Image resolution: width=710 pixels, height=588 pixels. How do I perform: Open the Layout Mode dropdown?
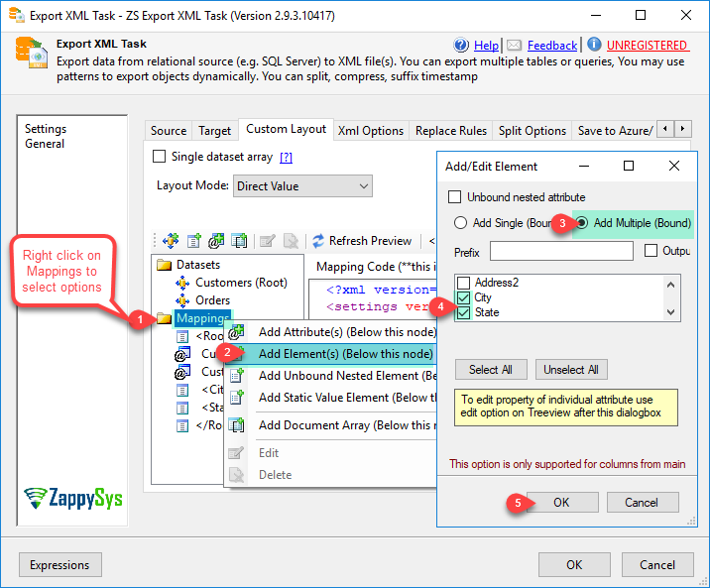[x=302, y=186]
